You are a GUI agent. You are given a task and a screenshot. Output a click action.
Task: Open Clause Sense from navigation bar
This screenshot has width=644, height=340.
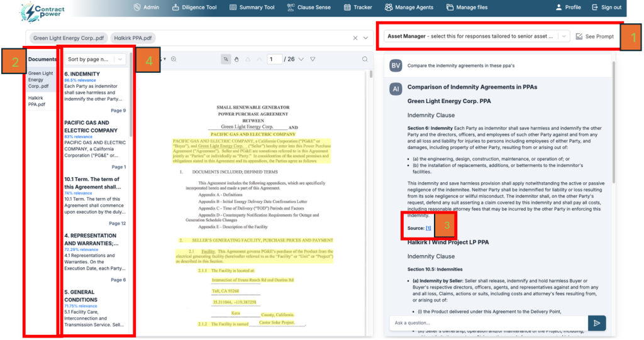tap(309, 8)
